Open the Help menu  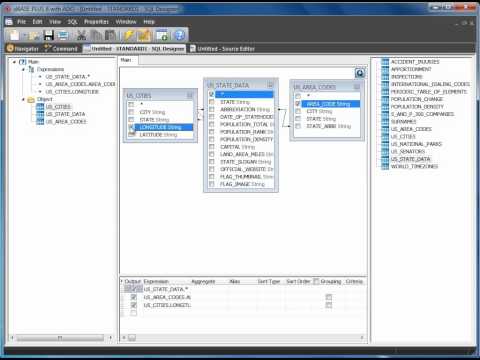149,22
